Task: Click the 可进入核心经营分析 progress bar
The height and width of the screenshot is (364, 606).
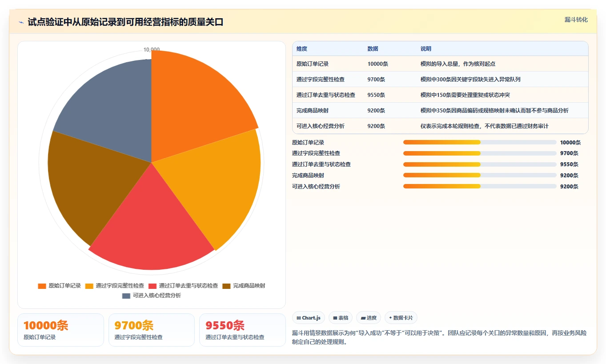Action: (x=480, y=186)
